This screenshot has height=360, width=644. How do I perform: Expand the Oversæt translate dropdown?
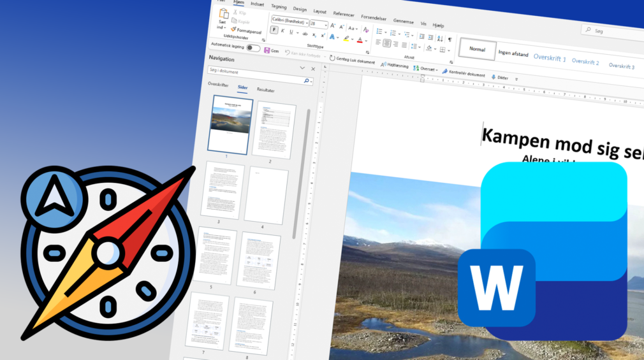coord(436,69)
